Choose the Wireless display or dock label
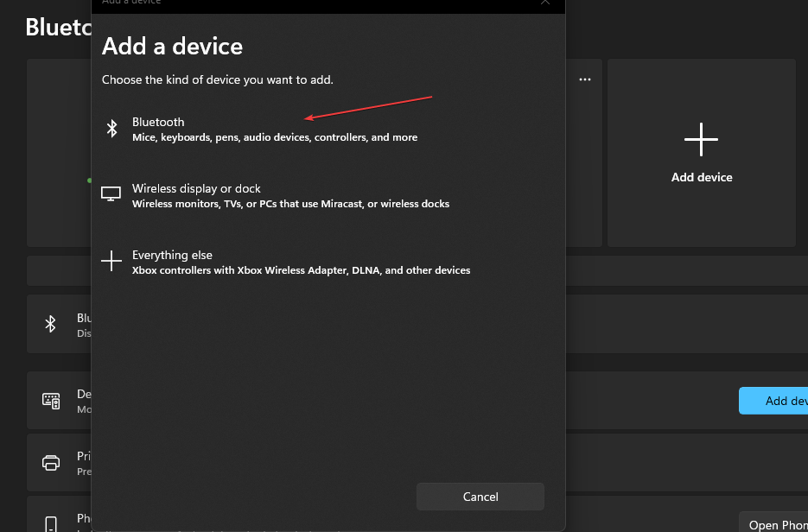This screenshot has height=532, width=808. [196, 188]
